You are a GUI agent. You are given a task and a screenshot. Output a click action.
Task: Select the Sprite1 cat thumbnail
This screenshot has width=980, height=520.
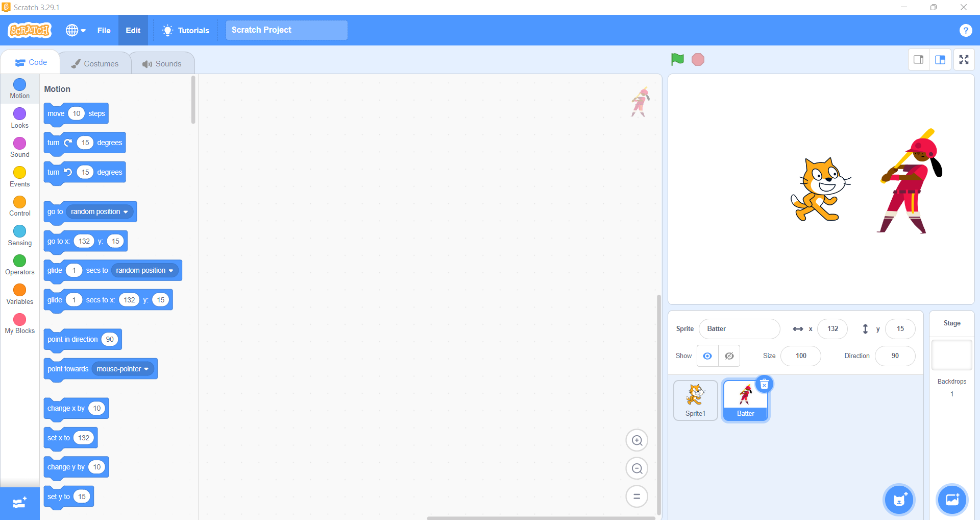point(695,400)
